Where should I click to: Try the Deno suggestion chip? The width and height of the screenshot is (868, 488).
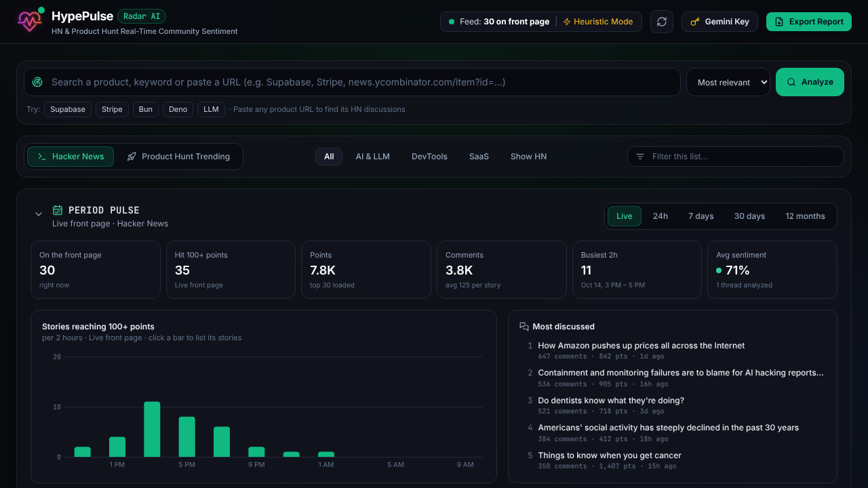coord(178,109)
